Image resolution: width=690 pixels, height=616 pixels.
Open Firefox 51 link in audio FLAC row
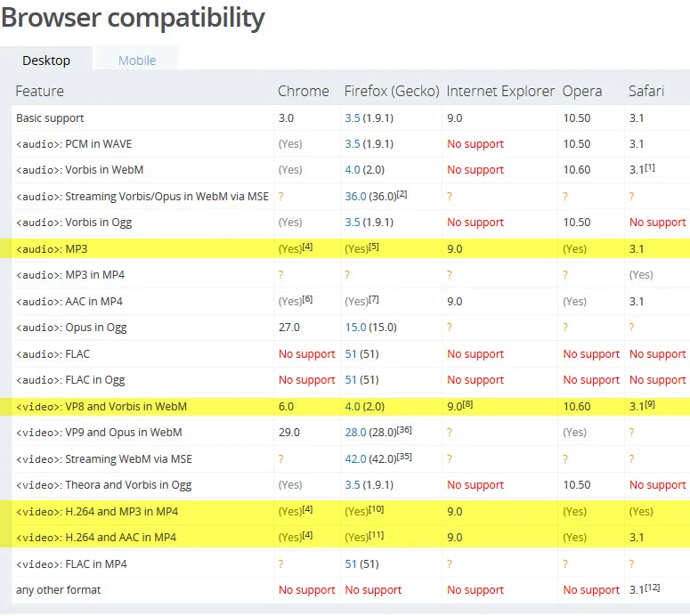(351, 353)
